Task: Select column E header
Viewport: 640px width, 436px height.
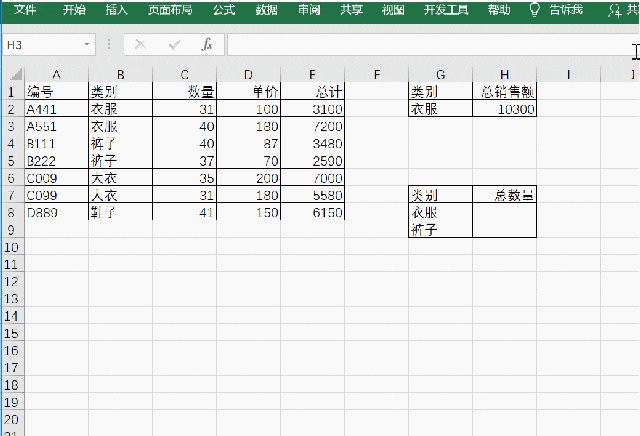Action: coord(313,74)
